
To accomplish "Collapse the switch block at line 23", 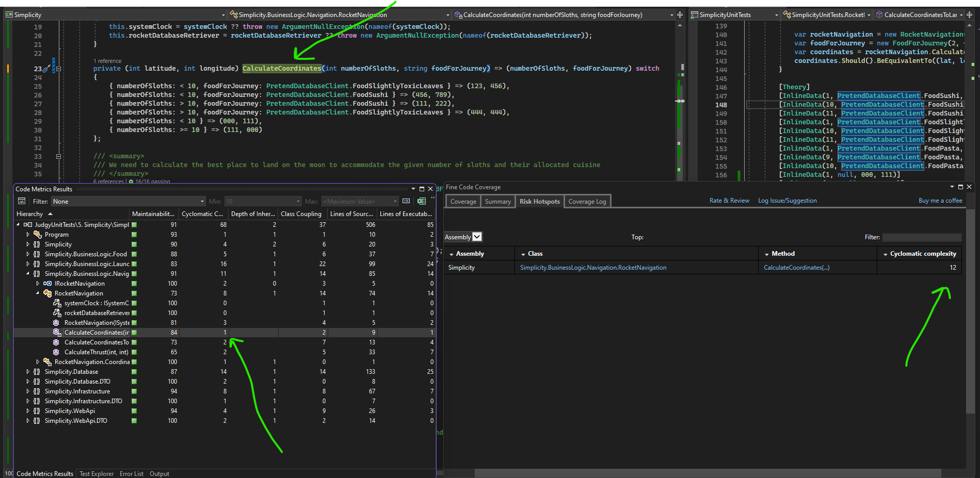I will 58,69.
